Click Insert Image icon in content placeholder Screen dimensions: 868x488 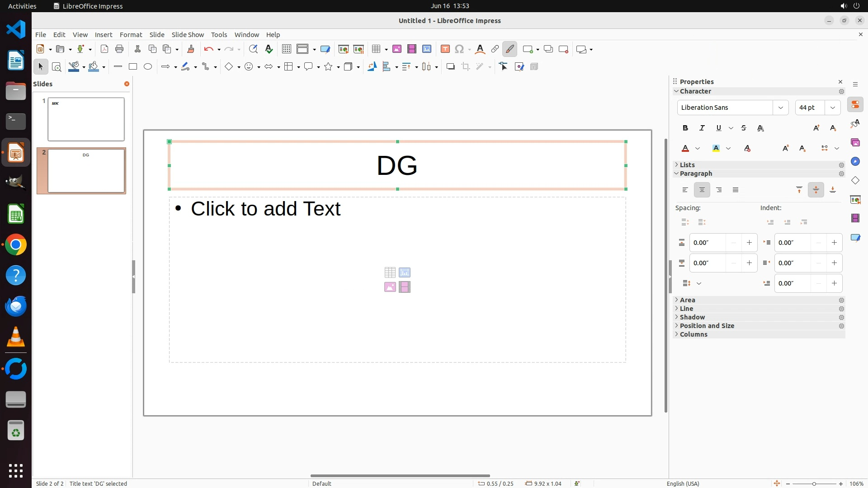[390, 287]
